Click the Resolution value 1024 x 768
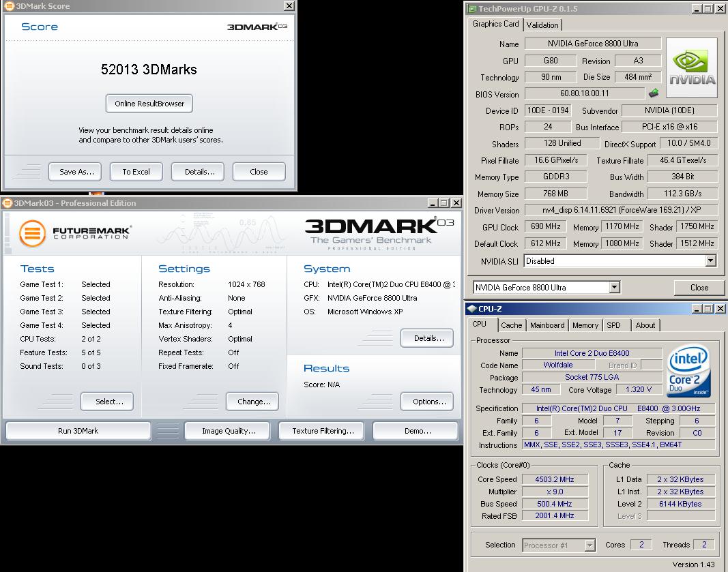The height and width of the screenshot is (572, 728). [x=246, y=284]
